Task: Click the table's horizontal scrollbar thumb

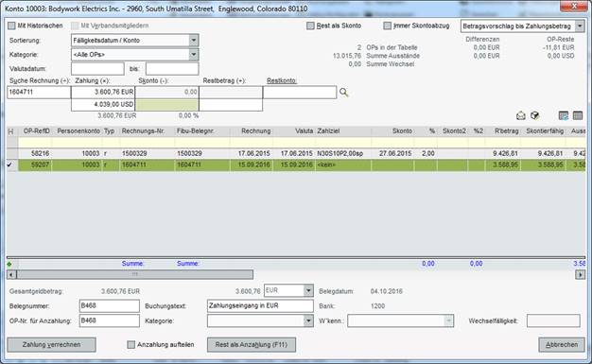Action: pyautogui.click(x=135, y=274)
